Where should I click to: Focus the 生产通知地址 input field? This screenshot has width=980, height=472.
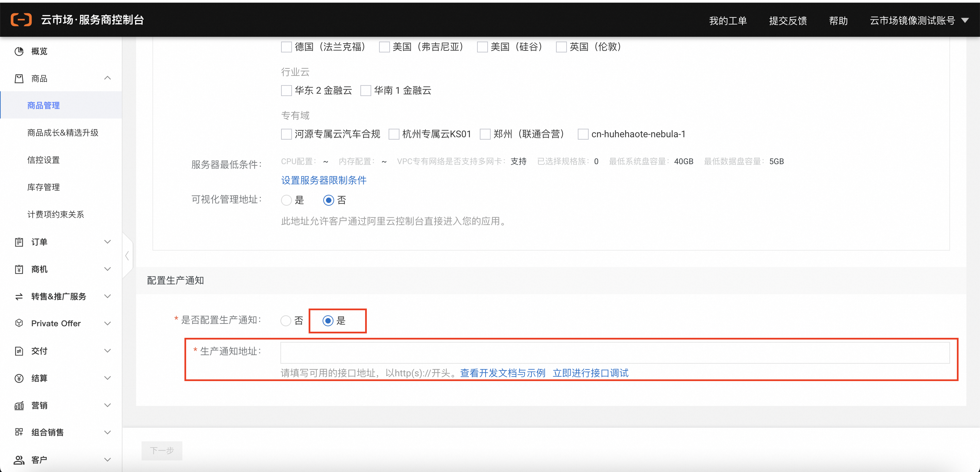point(615,352)
